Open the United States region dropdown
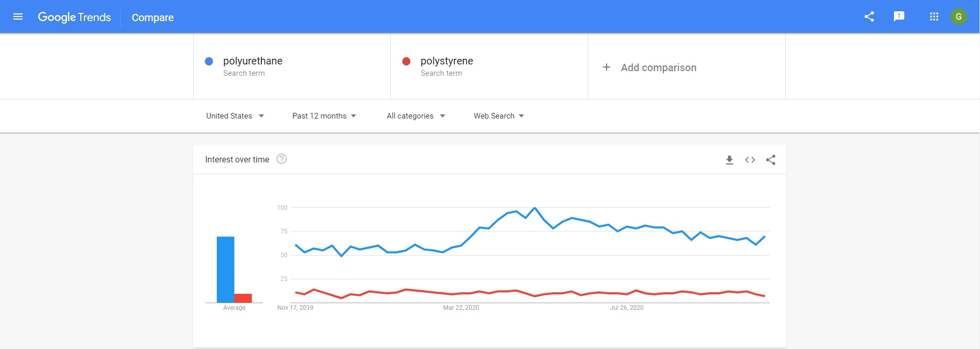 click(x=234, y=115)
